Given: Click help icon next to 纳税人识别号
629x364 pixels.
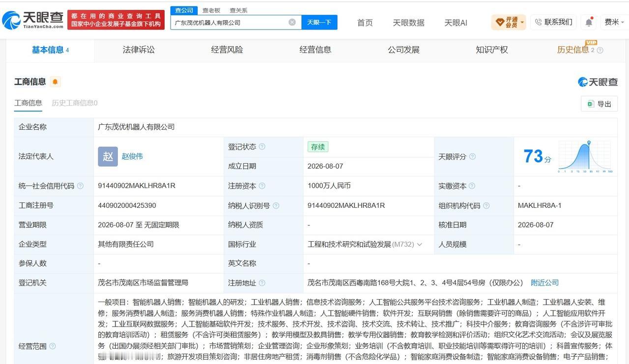Looking at the screenshot, I should point(276,205).
